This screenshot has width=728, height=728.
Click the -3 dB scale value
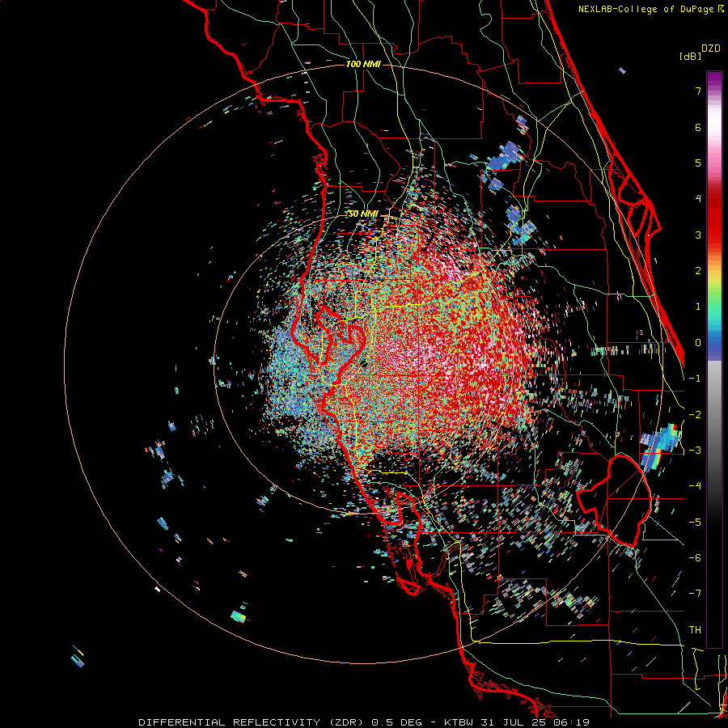695,451
